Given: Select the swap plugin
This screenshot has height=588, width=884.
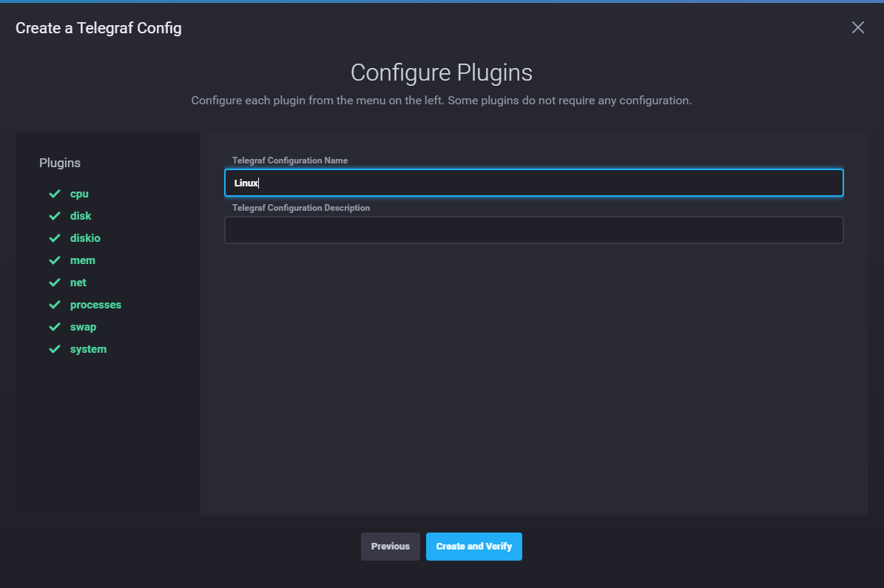Looking at the screenshot, I should point(83,327).
